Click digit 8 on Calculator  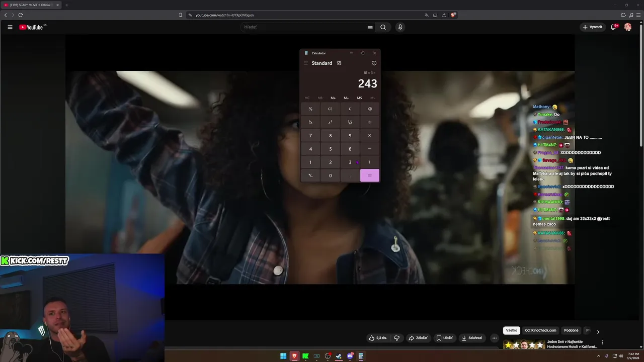330,136
